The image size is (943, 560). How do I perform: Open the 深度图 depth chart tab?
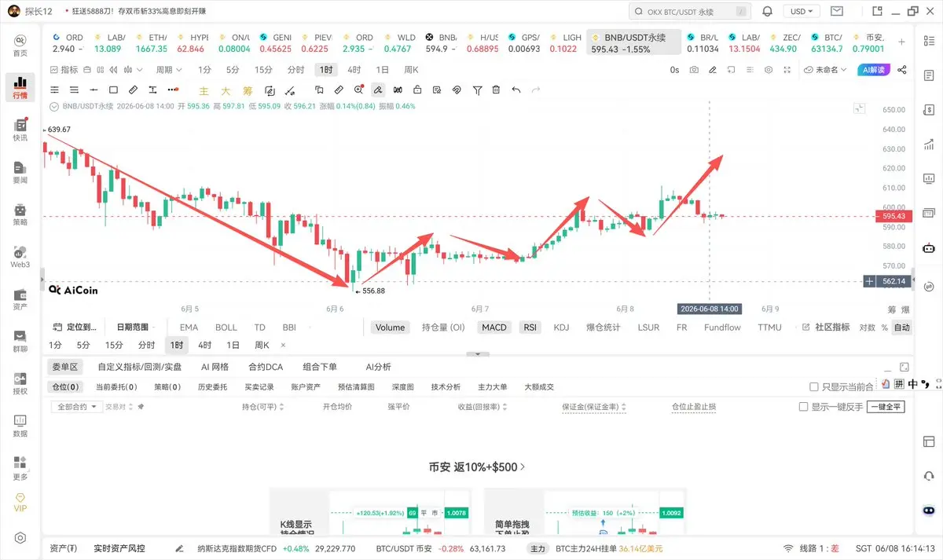click(x=404, y=387)
